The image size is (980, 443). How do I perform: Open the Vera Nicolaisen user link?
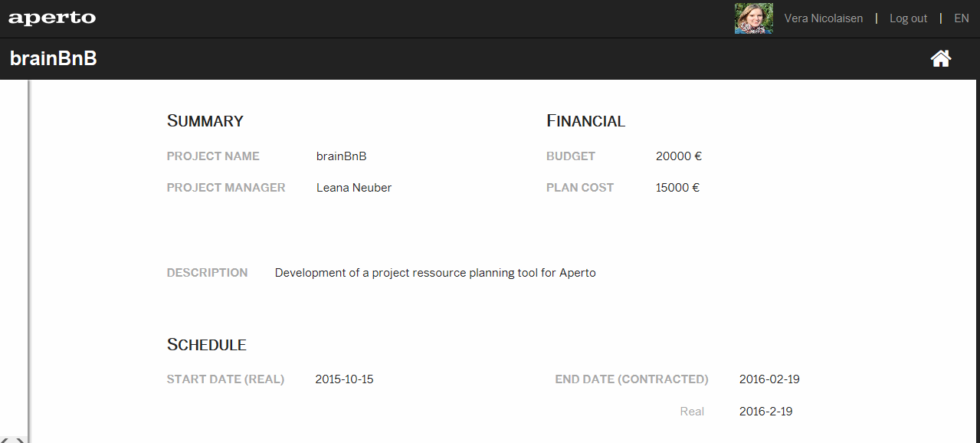pyautogui.click(x=823, y=18)
